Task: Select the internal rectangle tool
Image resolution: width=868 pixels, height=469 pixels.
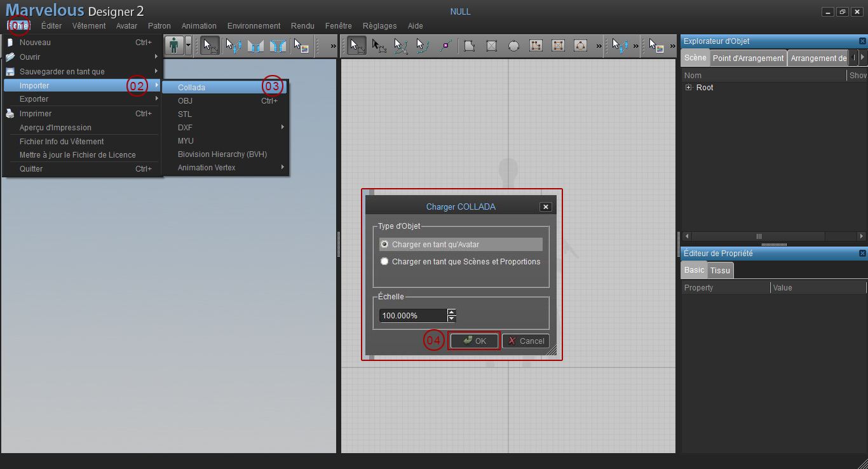Action: click(559, 46)
